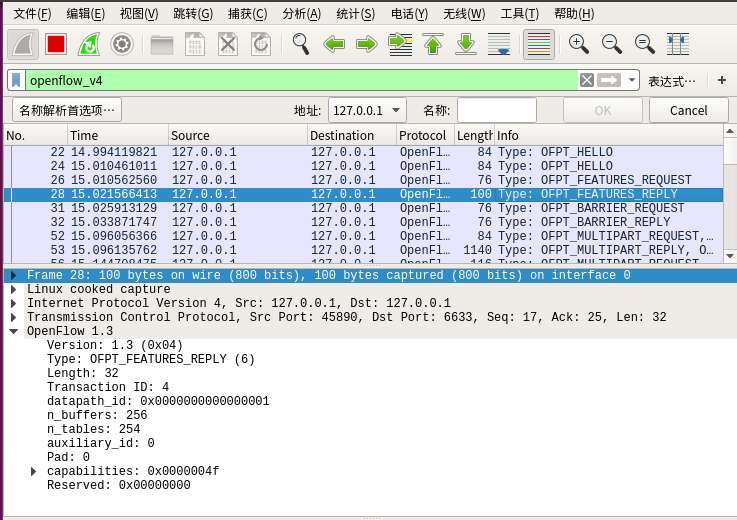Viewport: 737px width, 520px height.
Task: Open the 捕获(C) menu
Action: point(248,14)
